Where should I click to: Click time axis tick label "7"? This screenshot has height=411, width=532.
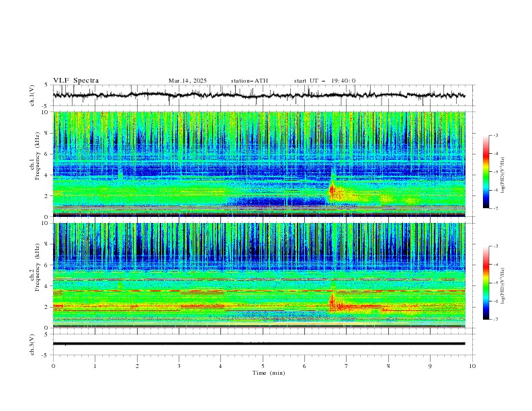[347, 366]
